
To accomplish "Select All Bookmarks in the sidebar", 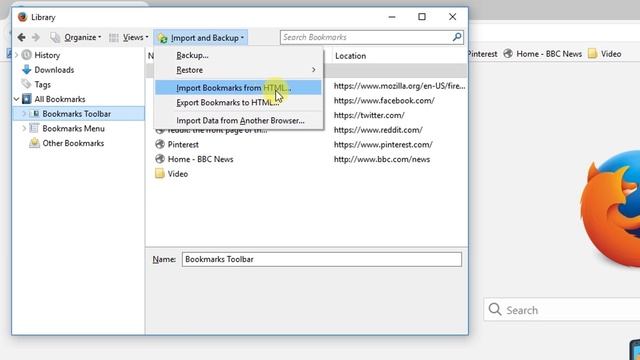I will click(x=60, y=99).
